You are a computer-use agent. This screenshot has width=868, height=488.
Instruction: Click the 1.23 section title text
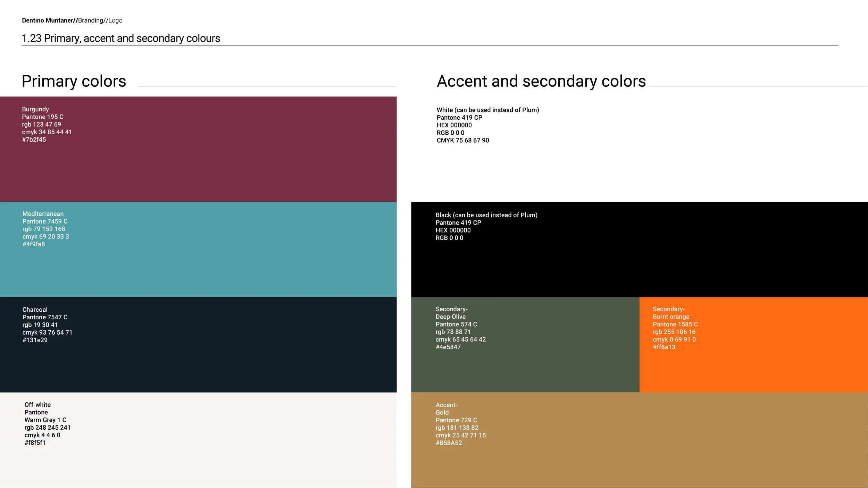(121, 38)
